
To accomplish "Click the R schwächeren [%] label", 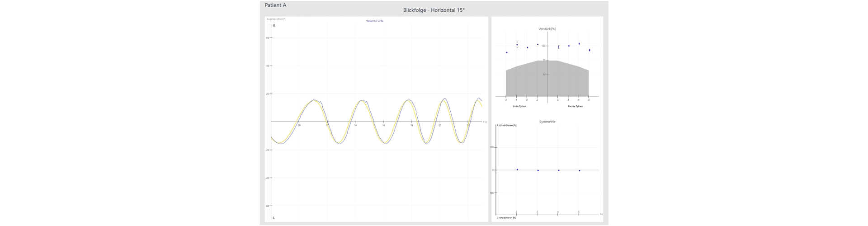I will tap(506, 125).
